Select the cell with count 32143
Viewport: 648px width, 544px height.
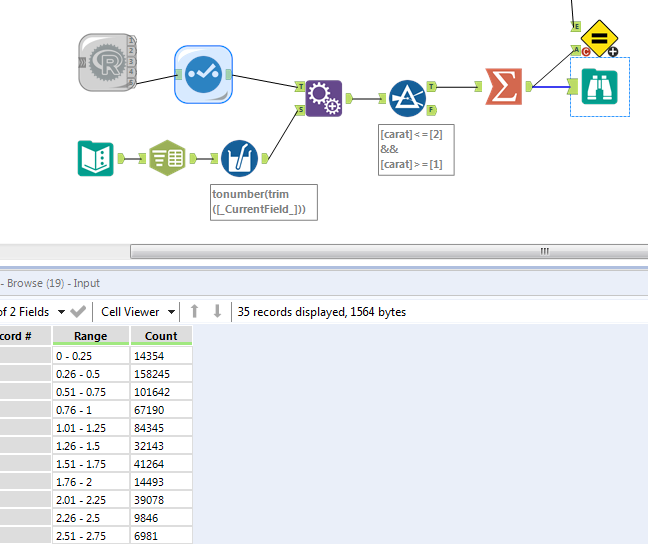[161, 446]
